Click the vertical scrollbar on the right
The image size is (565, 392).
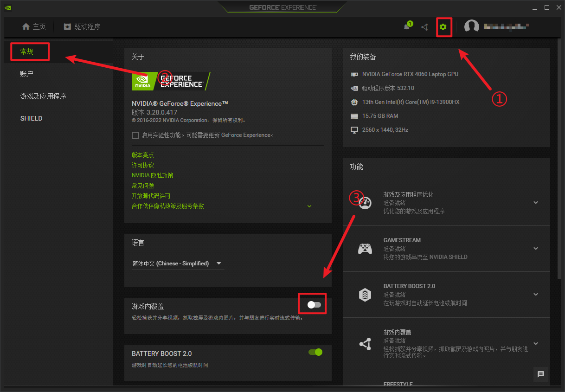click(560, 158)
